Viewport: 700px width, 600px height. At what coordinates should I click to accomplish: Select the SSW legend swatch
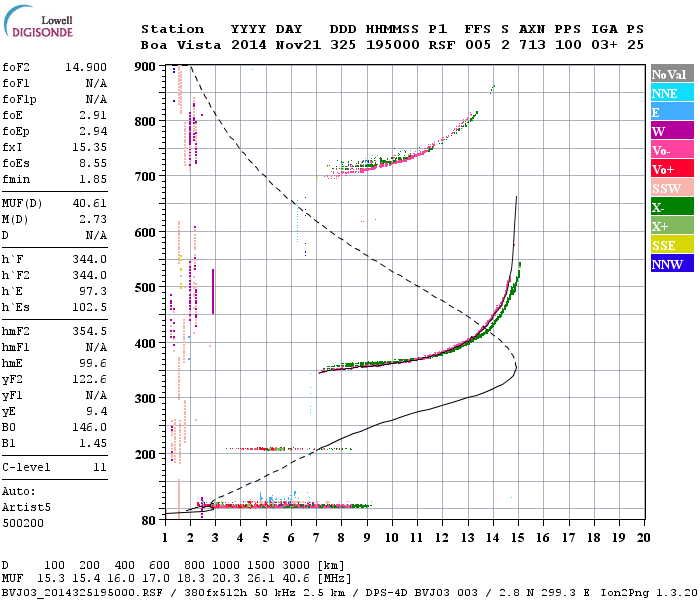pyautogui.click(x=672, y=188)
